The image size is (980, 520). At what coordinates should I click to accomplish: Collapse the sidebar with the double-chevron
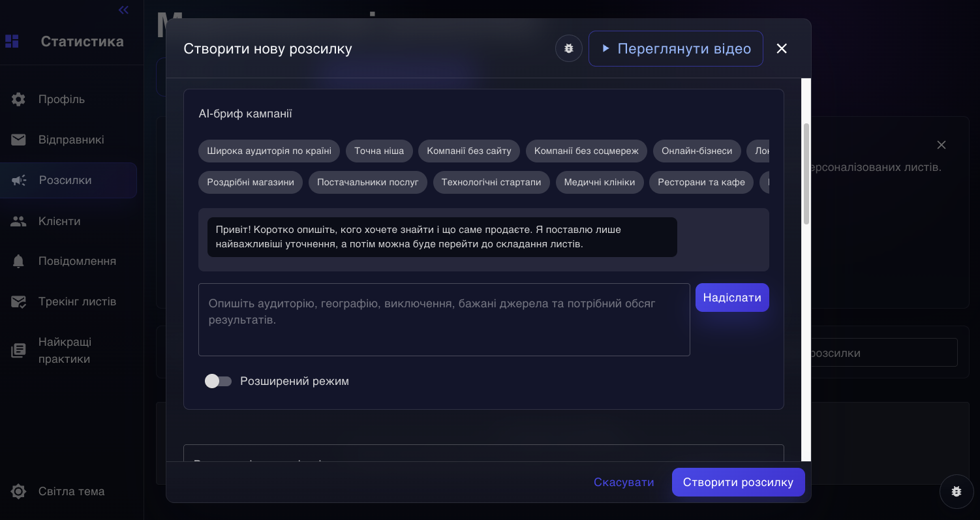click(x=123, y=10)
